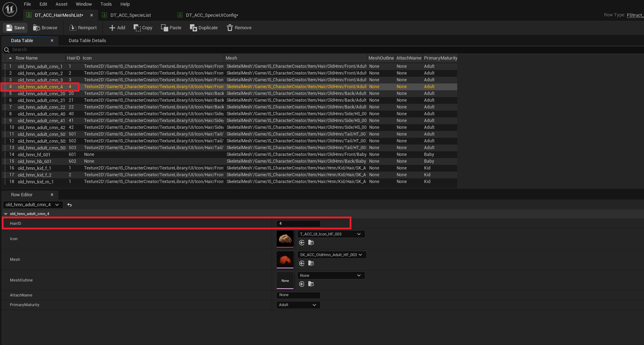Image resolution: width=644 pixels, height=345 pixels.
Task: Remove the selected row
Action: pyautogui.click(x=239, y=28)
